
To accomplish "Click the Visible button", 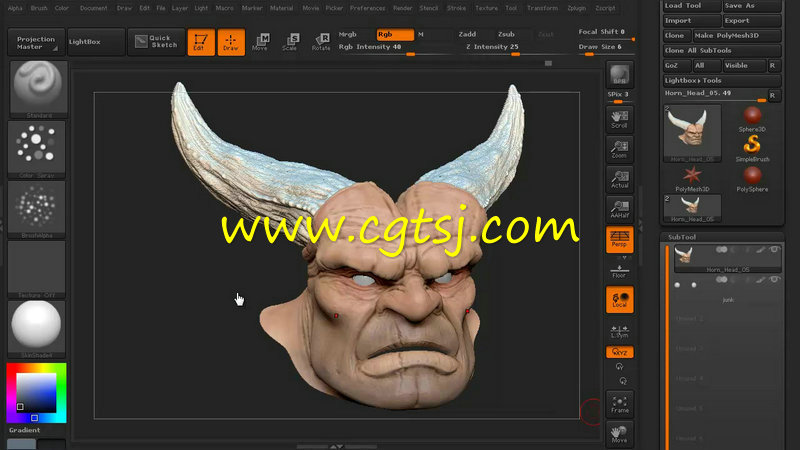I will pyautogui.click(x=744, y=65).
